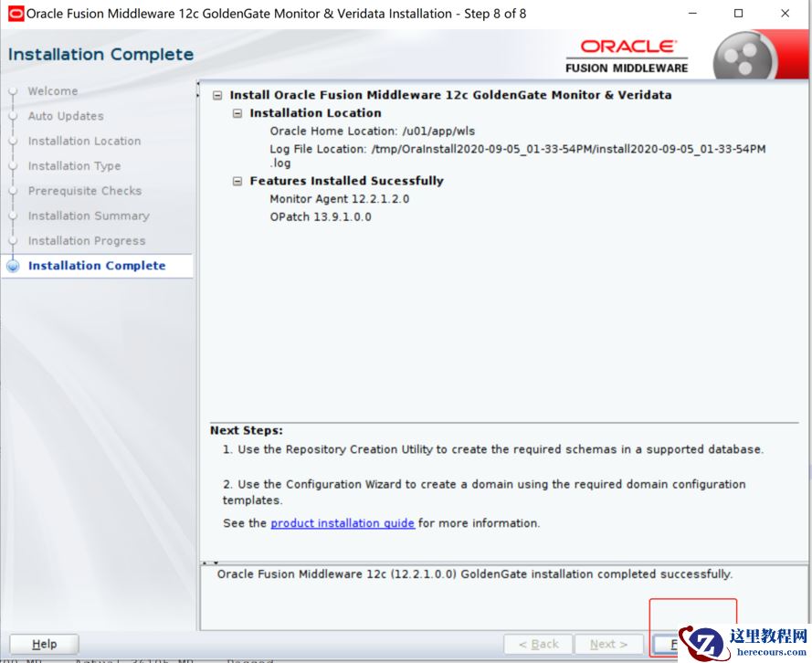This screenshot has height=663, width=812.
Task: Select Oracle Home Location /u01/app/wls row
Action: (x=373, y=132)
